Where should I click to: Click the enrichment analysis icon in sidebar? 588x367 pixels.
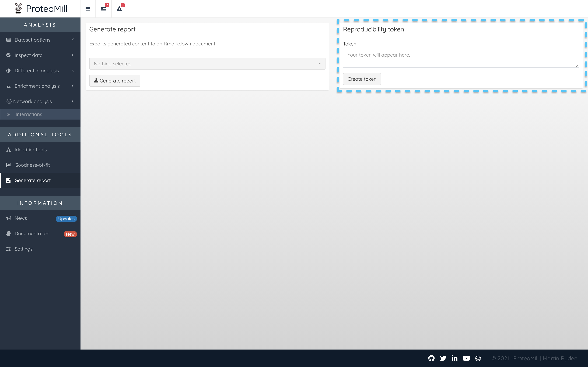(x=8, y=85)
